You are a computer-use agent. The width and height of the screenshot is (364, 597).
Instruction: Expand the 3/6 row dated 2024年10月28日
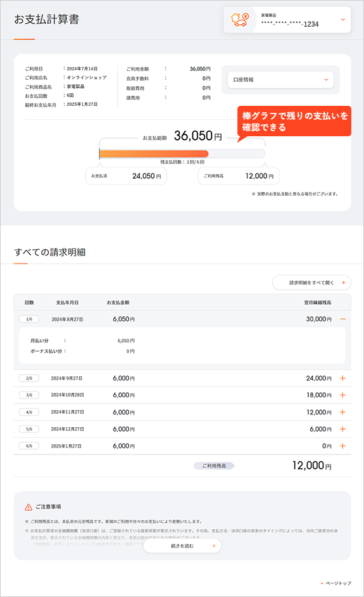[342, 395]
